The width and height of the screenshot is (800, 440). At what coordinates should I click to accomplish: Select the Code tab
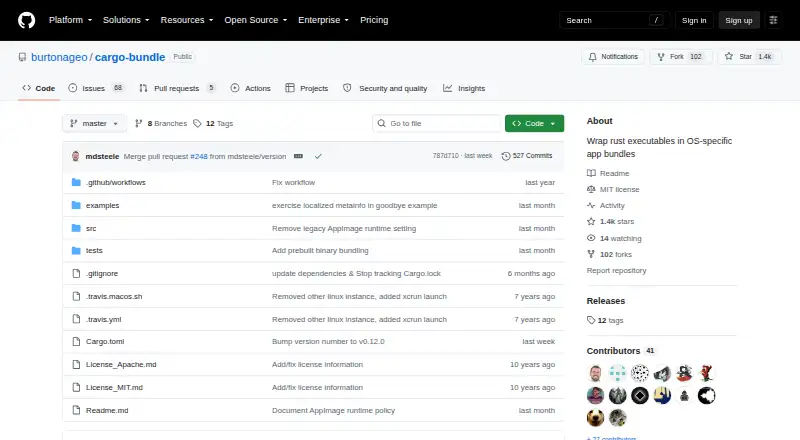[39, 88]
